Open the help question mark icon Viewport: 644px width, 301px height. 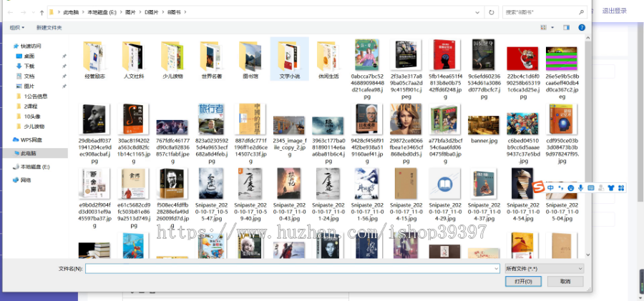point(582,27)
